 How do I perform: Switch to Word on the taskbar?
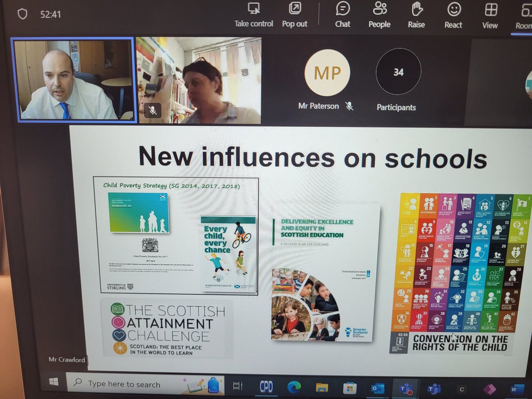517,389
